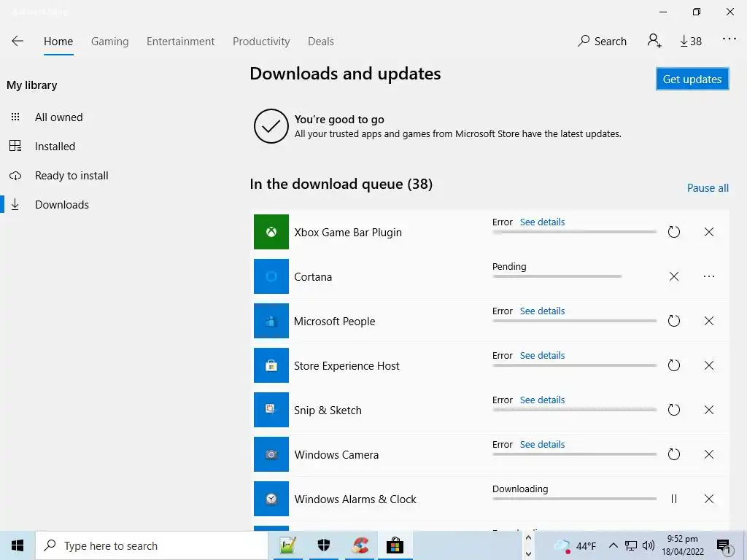Viewport: 747px width, 560px height.
Task: Click the Cortana download progress bar
Action: point(557,276)
